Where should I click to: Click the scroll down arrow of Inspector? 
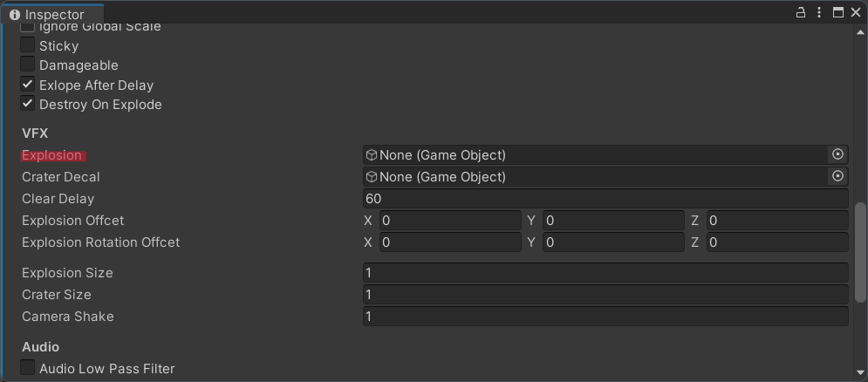(860, 372)
